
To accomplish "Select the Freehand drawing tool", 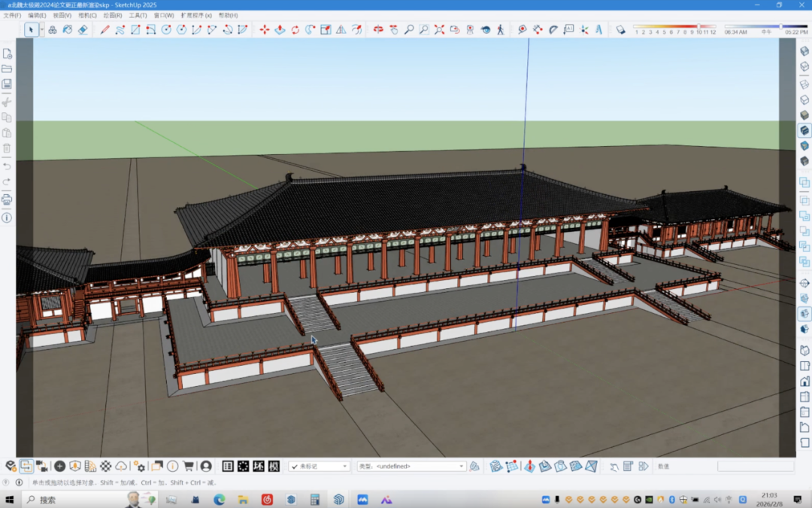I will (x=120, y=29).
